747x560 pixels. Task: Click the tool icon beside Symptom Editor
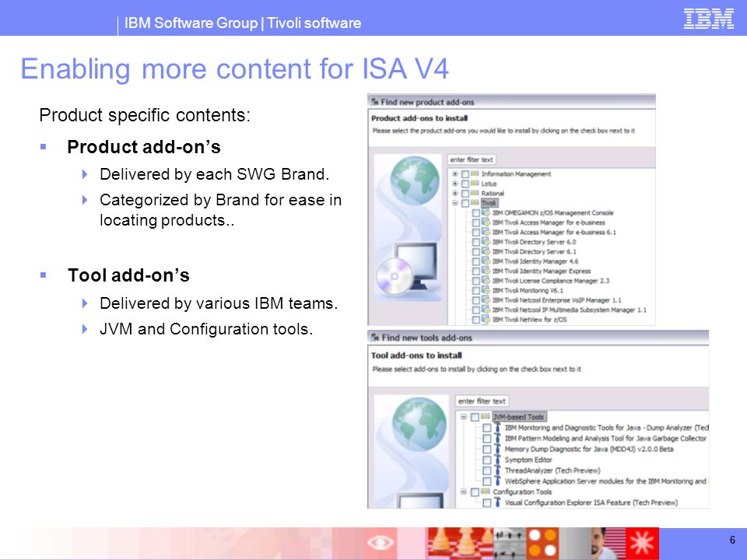497,460
